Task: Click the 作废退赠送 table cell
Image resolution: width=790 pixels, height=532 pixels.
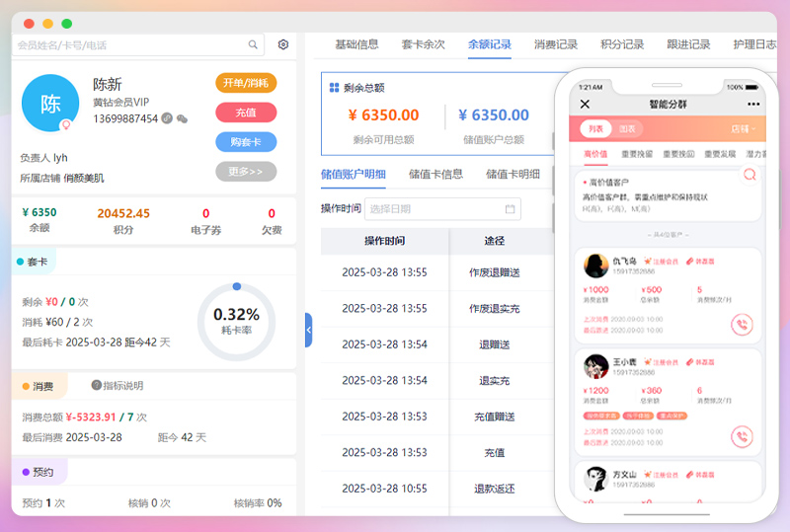Action: click(495, 272)
